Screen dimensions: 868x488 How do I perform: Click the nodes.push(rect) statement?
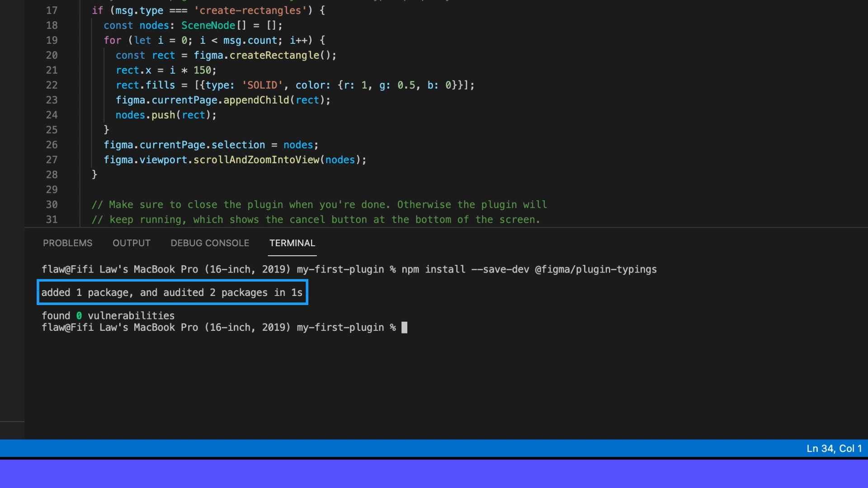click(166, 115)
